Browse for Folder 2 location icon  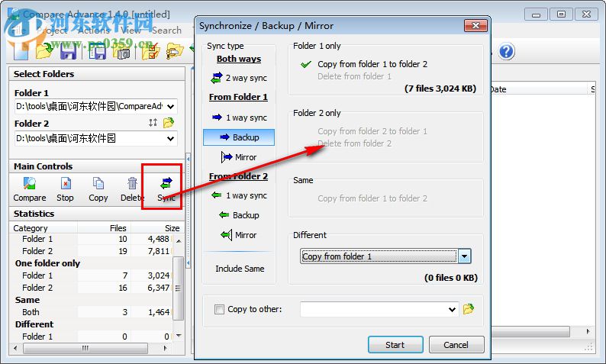[169, 123]
